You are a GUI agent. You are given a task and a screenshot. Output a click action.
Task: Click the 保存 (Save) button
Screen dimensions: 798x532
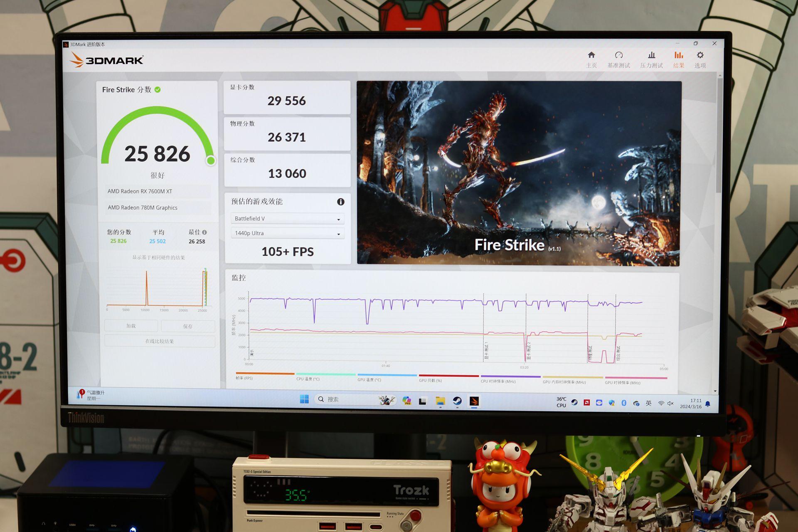click(188, 326)
